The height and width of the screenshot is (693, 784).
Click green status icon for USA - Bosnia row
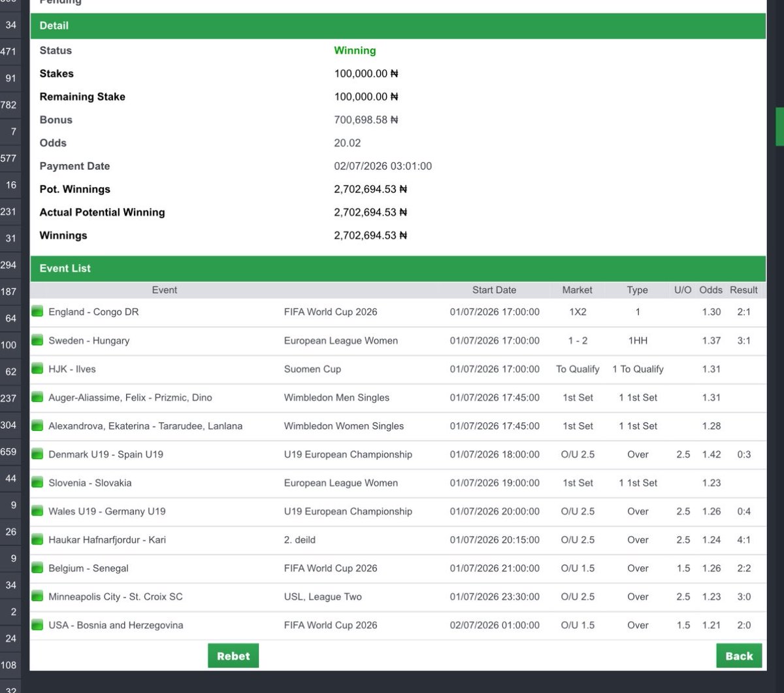click(37, 625)
